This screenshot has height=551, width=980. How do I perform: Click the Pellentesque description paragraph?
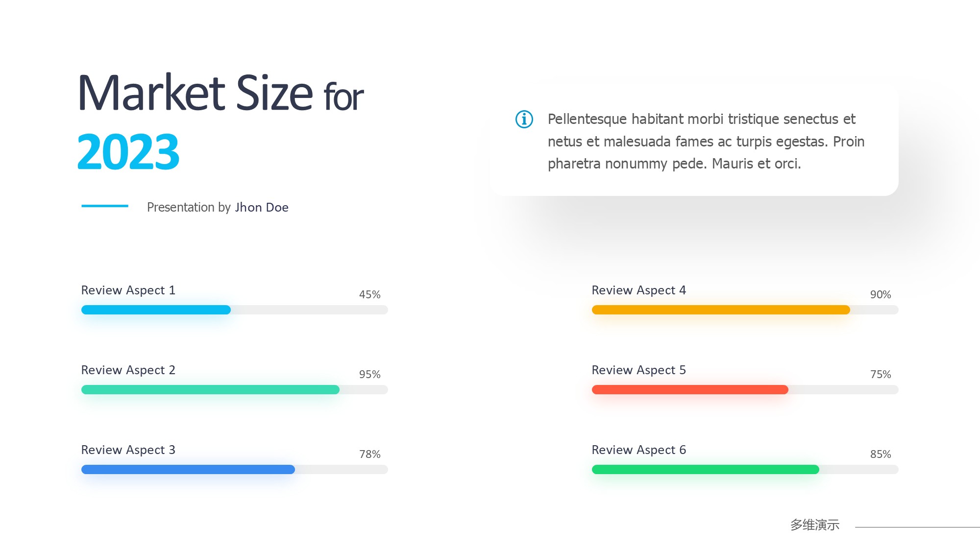tap(706, 141)
